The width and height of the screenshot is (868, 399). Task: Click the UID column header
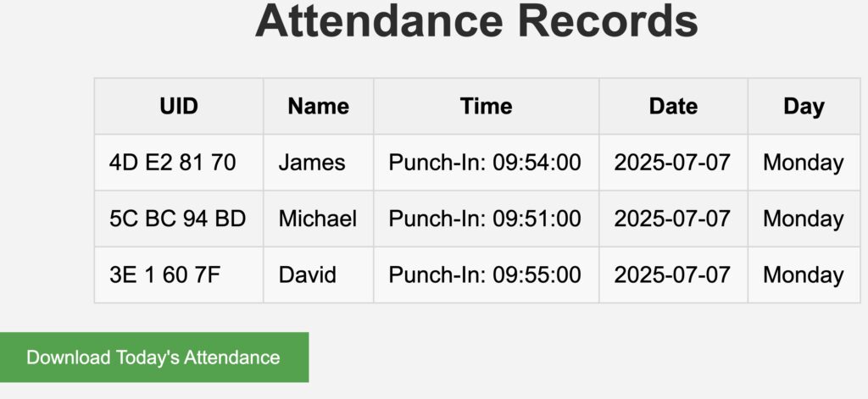(x=179, y=106)
